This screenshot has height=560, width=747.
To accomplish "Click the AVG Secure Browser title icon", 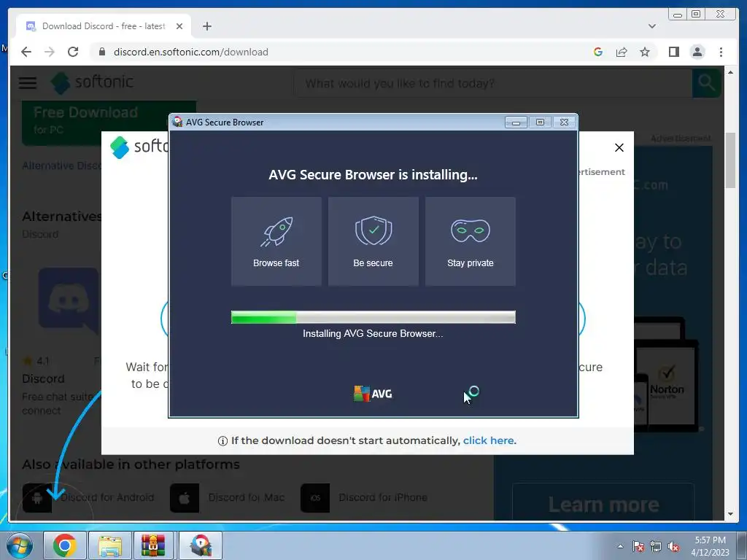I will click(x=178, y=122).
